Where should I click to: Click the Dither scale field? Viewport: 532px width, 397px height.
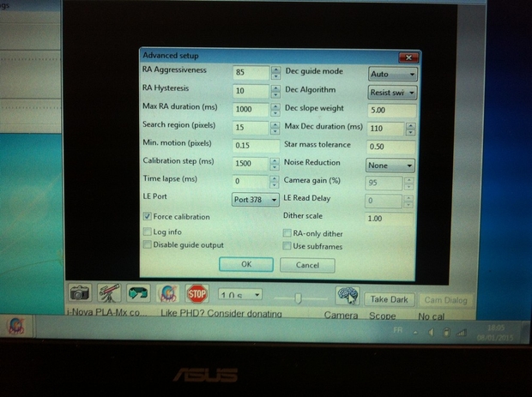tap(390, 219)
